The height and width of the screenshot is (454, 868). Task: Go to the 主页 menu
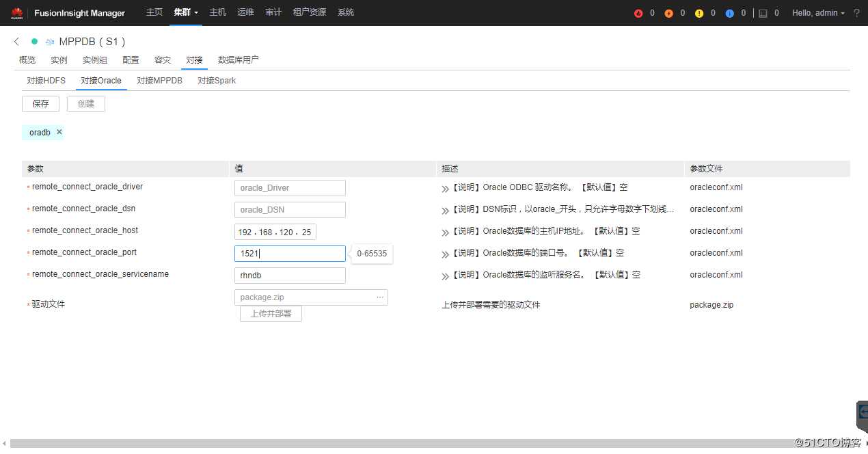[154, 12]
